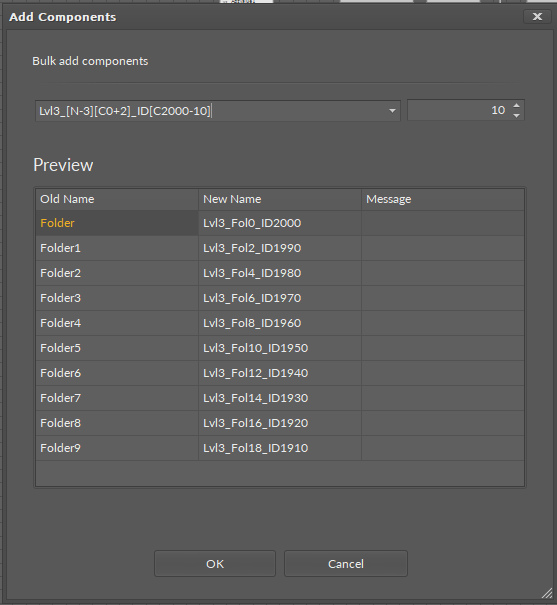Decrease component count with down arrow
The image size is (557, 605).
[516, 115]
